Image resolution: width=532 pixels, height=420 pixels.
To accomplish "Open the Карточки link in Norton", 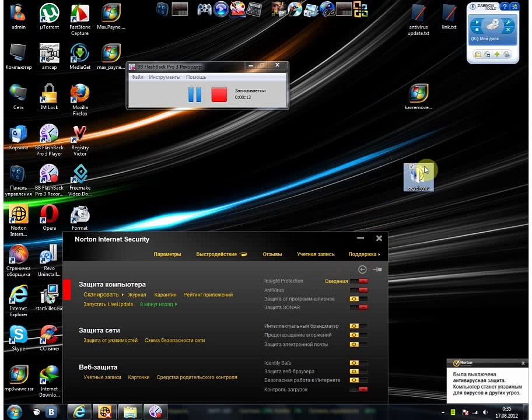I will point(139,377).
